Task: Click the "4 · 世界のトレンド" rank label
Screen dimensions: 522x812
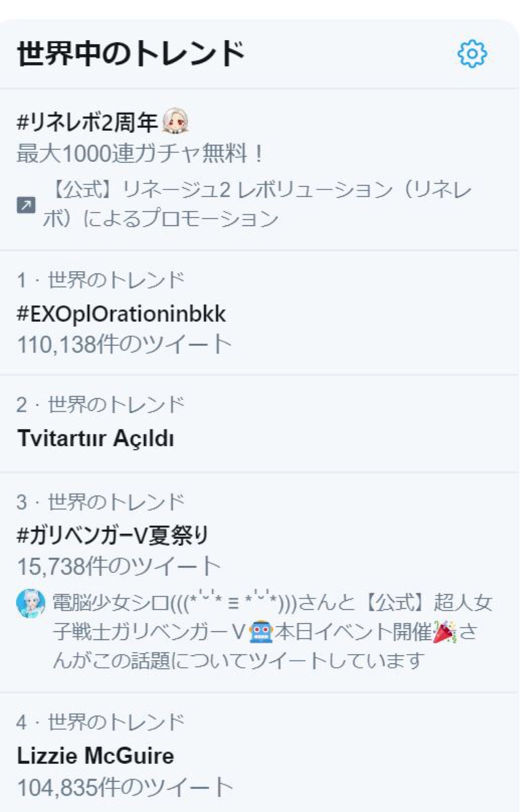Action: tap(101, 722)
